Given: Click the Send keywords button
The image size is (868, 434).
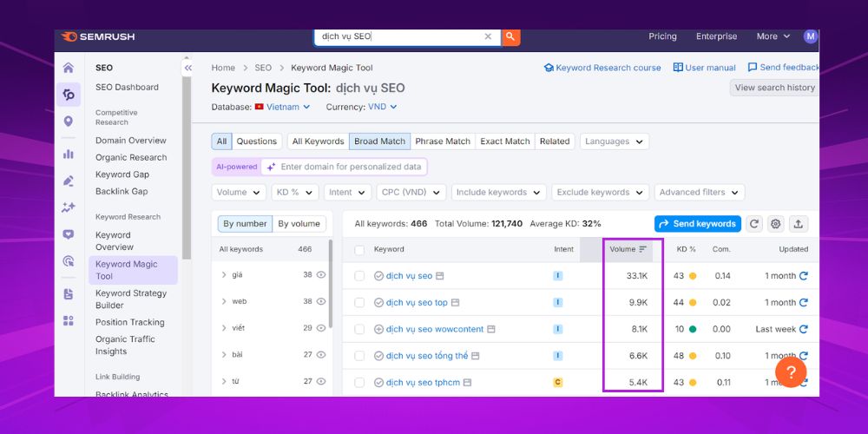Looking at the screenshot, I should (698, 224).
